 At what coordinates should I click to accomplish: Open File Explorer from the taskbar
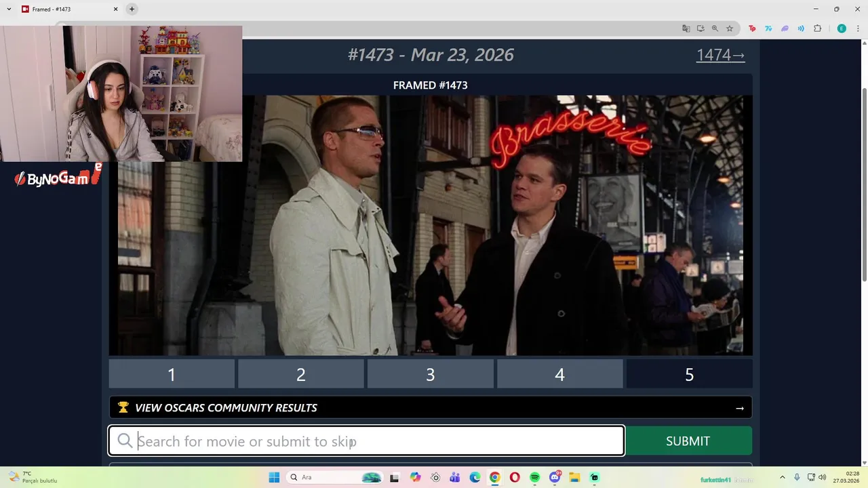pyautogui.click(x=574, y=477)
